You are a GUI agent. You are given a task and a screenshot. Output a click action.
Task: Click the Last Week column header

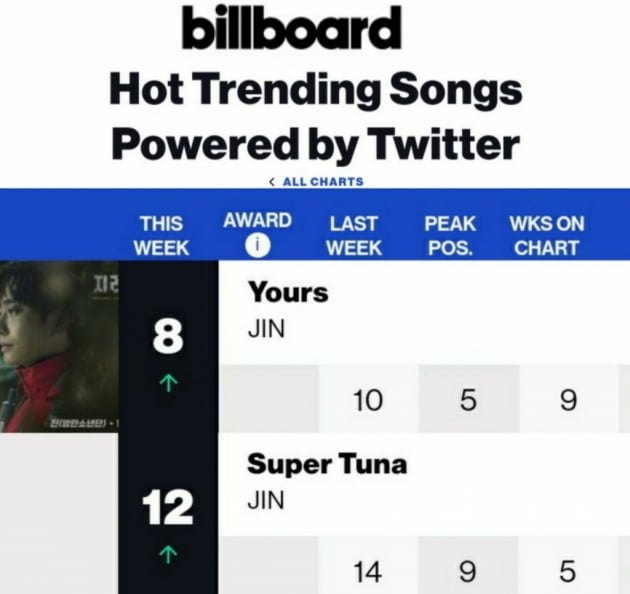354,236
